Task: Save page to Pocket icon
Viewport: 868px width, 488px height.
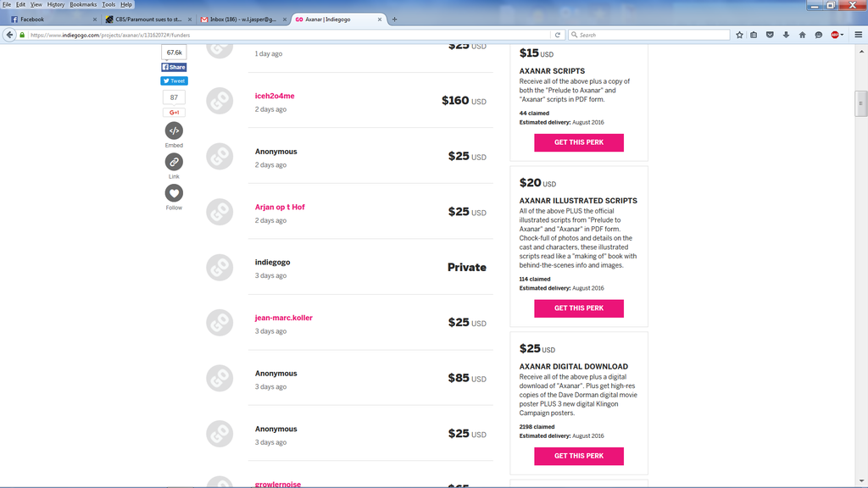Action: 770,35
